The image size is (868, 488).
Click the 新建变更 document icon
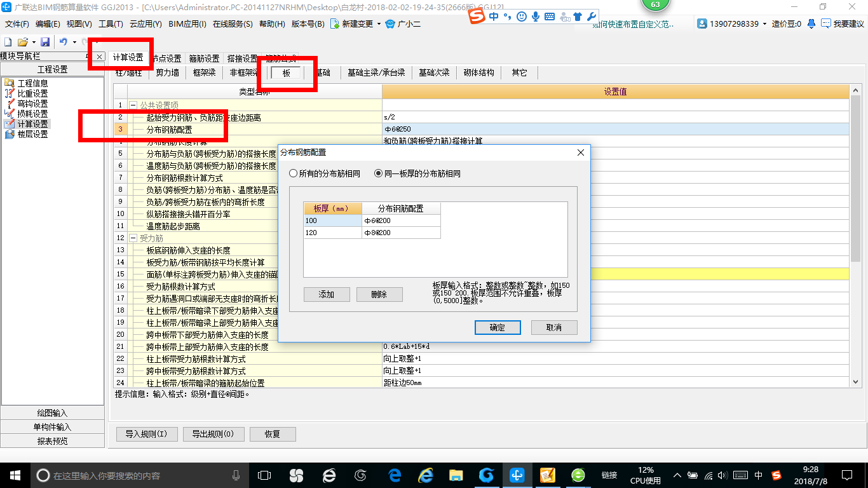click(335, 24)
